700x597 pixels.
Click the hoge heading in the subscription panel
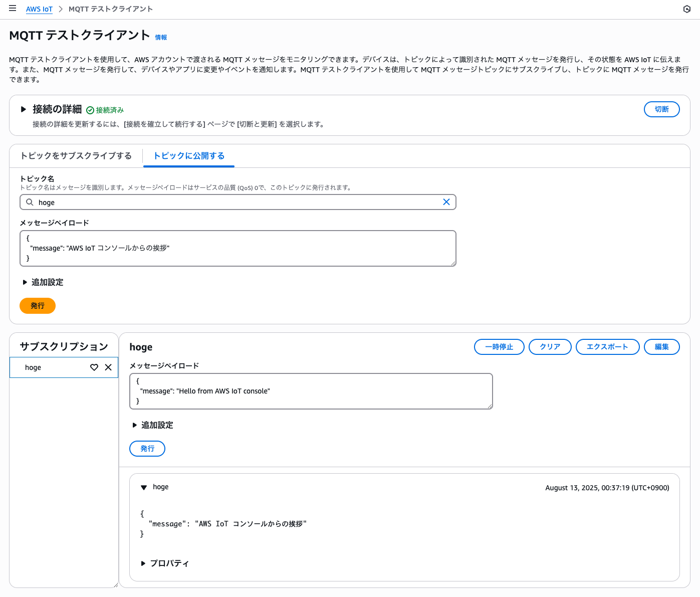click(x=141, y=347)
